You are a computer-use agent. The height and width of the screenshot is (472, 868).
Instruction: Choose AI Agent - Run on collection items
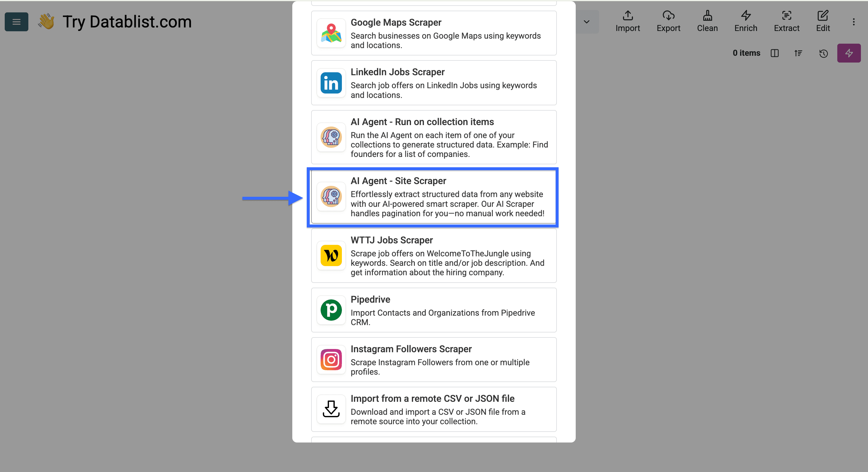433,137
